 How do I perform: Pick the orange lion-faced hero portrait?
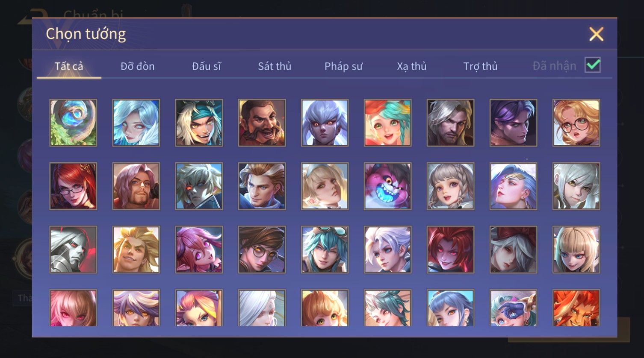point(576,308)
